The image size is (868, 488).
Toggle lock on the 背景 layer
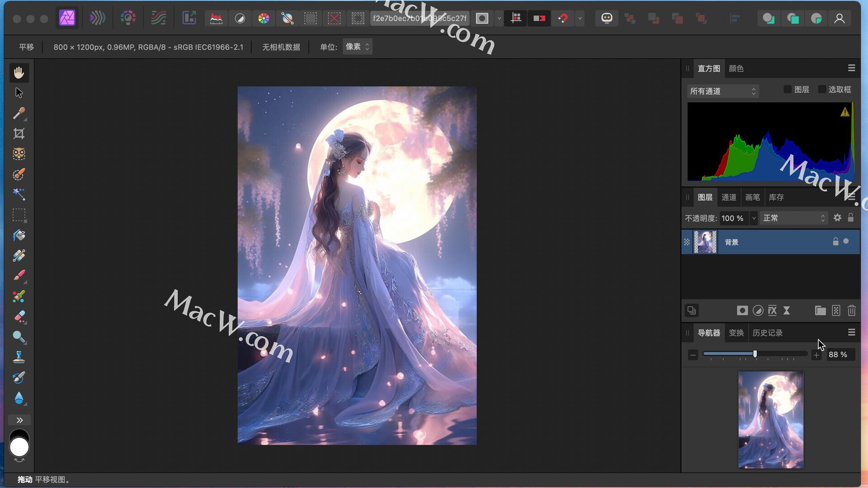[x=835, y=242]
